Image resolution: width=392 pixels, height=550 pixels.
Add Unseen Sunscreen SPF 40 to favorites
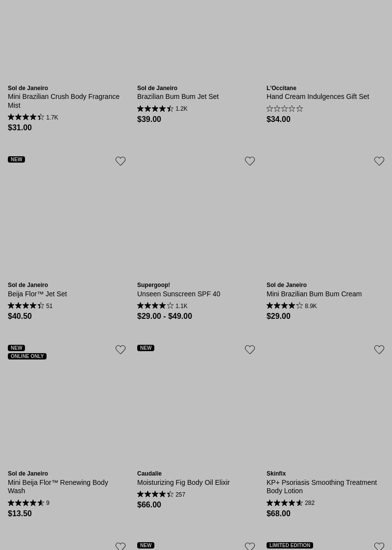pos(250,161)
